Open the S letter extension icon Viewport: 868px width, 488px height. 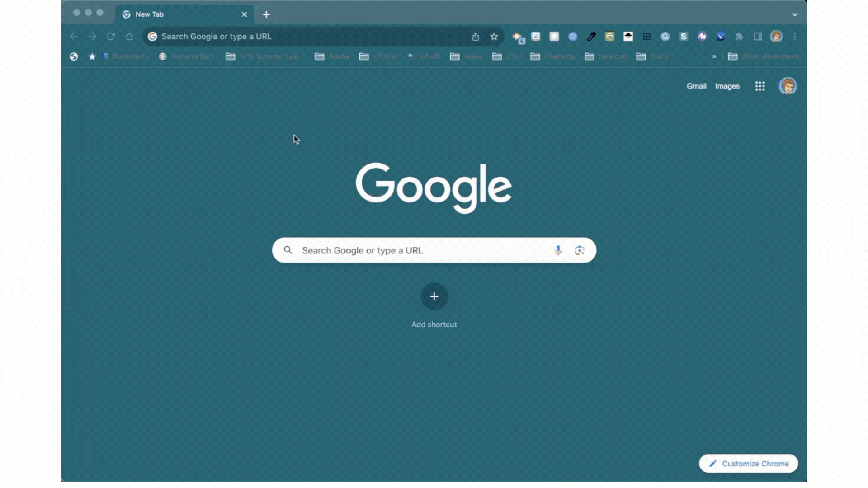(x=684, y=37)
